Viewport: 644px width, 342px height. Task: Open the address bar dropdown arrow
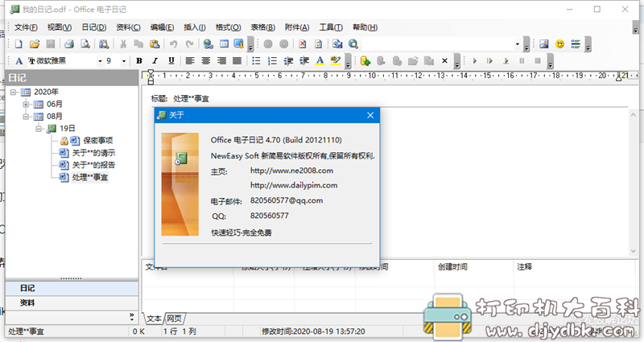[x=517, y=44]
